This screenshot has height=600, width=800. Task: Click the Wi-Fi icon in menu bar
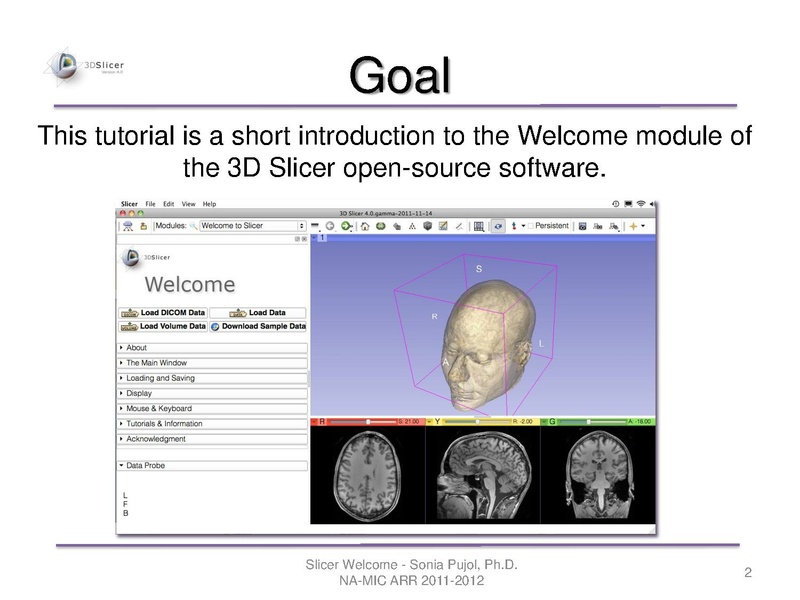click(641, 204)
